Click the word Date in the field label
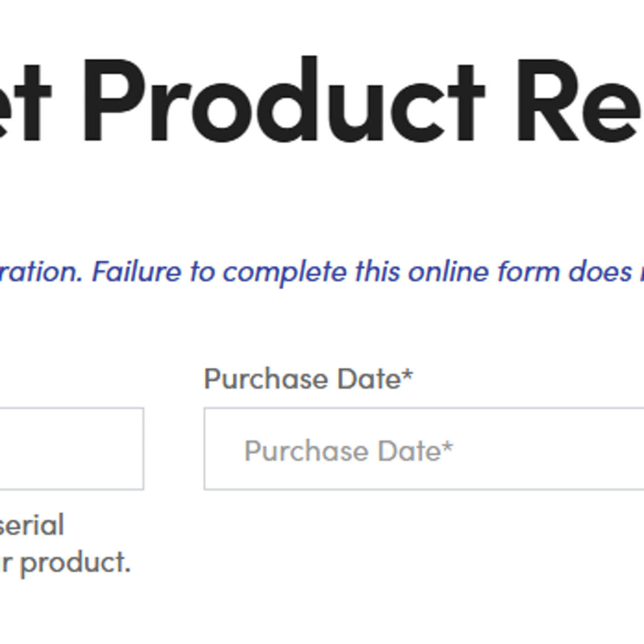644x644 pixels. 369,379
